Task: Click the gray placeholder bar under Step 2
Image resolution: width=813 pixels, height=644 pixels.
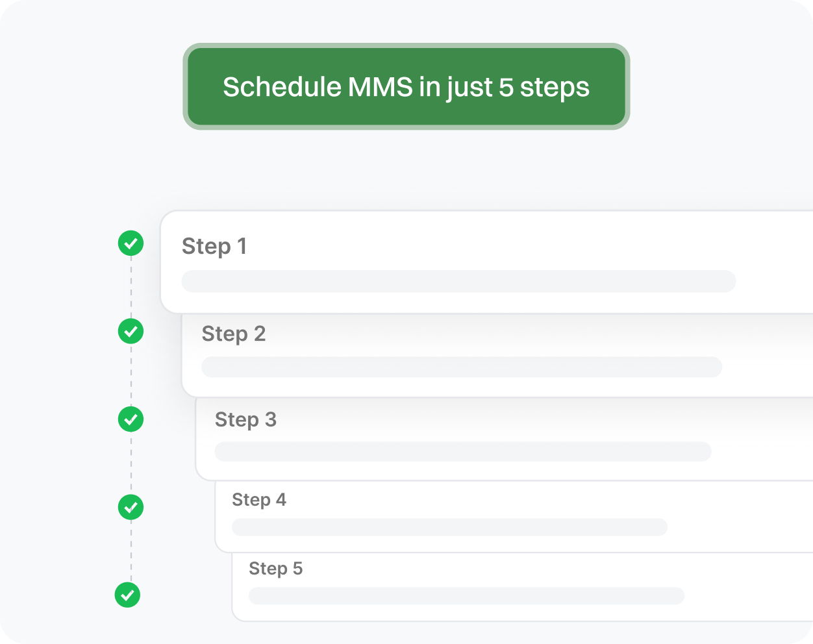Action: pyautogui.click(x=461, y=367)
